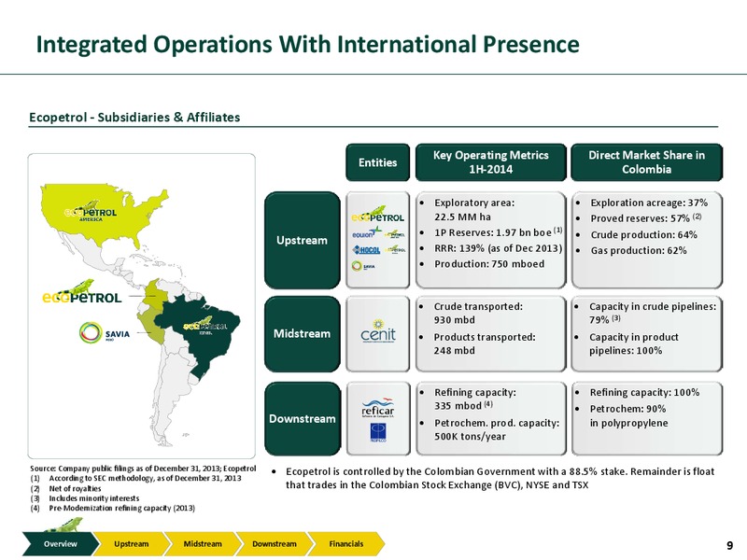
Task: Click the text Exploration acreage: 37%
Action: click(649, 203)
